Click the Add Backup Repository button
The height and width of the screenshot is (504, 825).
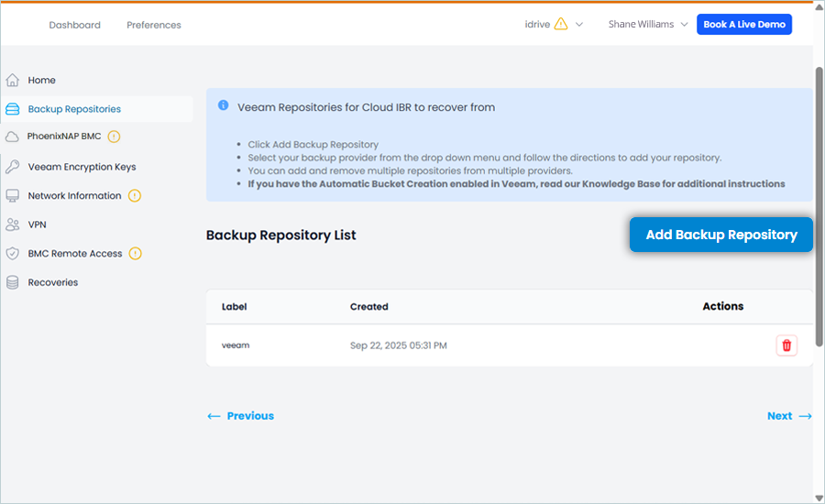click(x=720, y=235)
